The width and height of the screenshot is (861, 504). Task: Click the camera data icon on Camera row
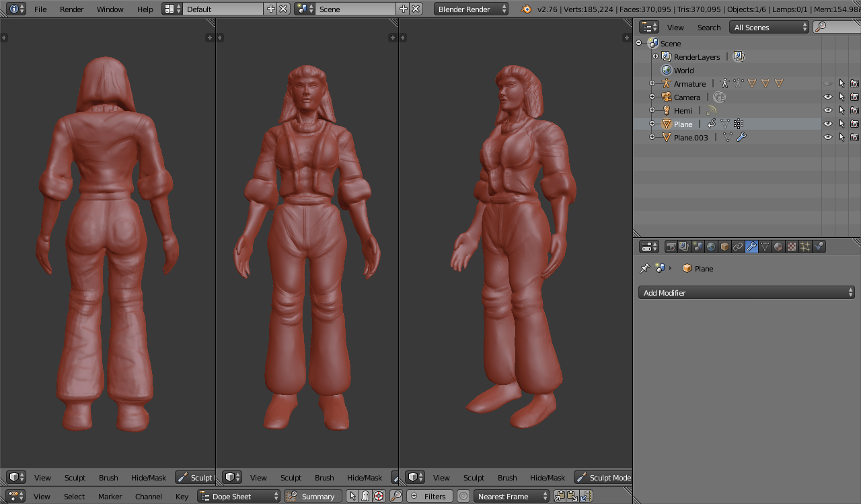pos(719,97)
